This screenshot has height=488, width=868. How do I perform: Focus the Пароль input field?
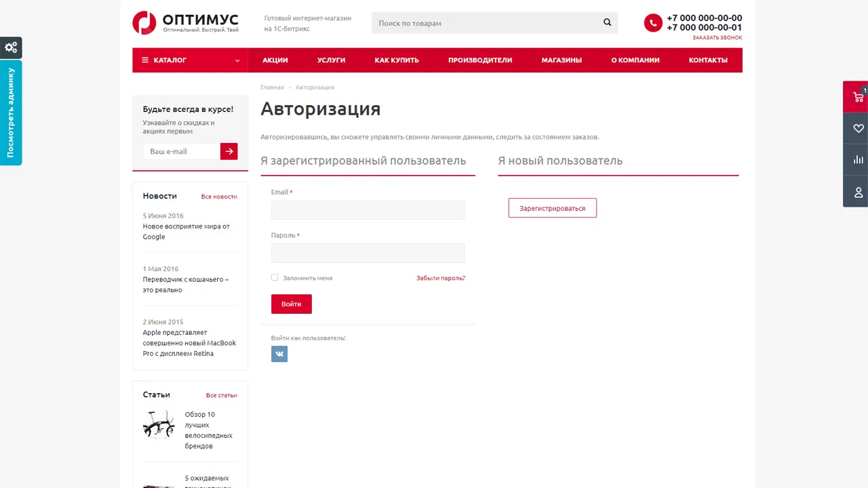click(368, 253)
